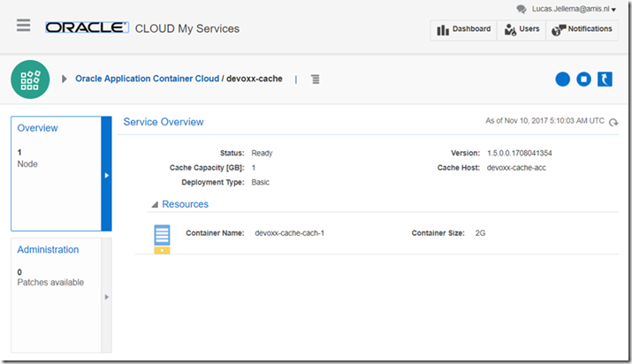This screenshot has height=364, width=632.
Task: Click the blue square arrow icon
Action: pos(605,80)
